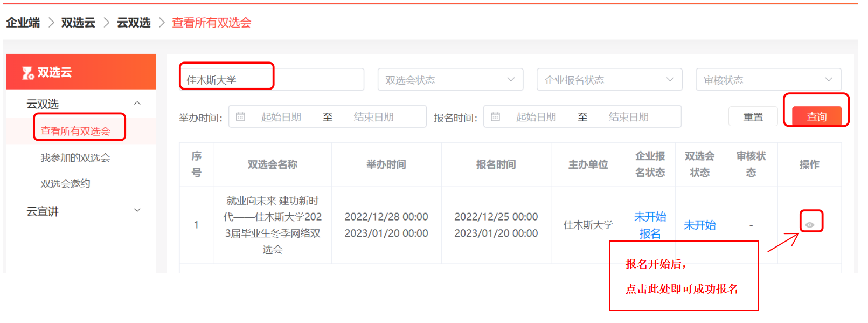
Task: Click the date 2022/12/28 00:00
Action: (x=386, y=217)
